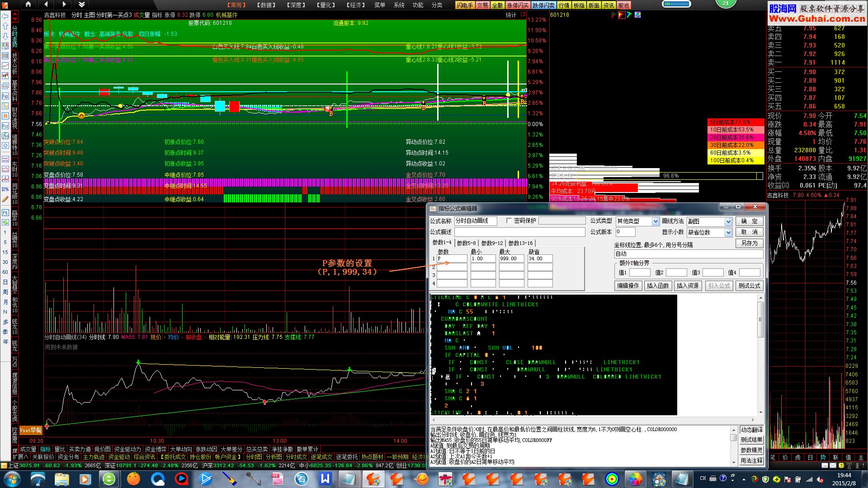Click the 值1 extra Y-axis input
868x488 pixels.
pos(640,272)
